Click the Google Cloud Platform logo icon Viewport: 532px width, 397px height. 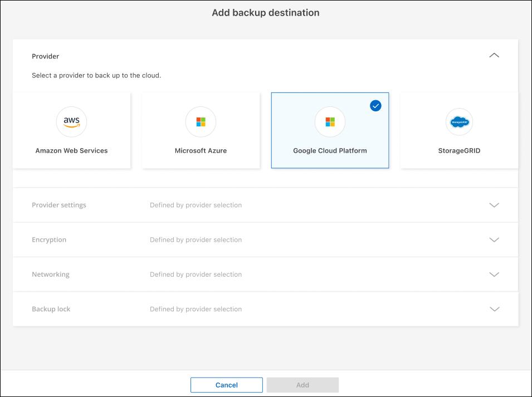point(330,122)
